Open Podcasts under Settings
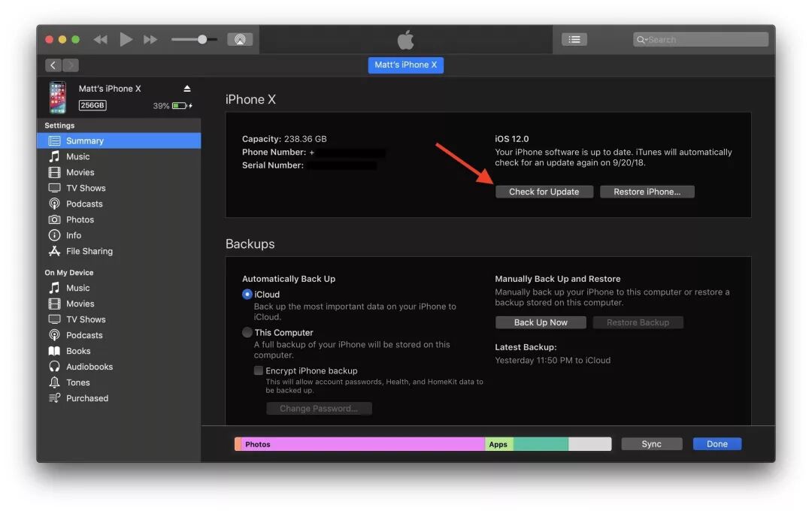This screenshot has width=812, height=511. point(119,204)
